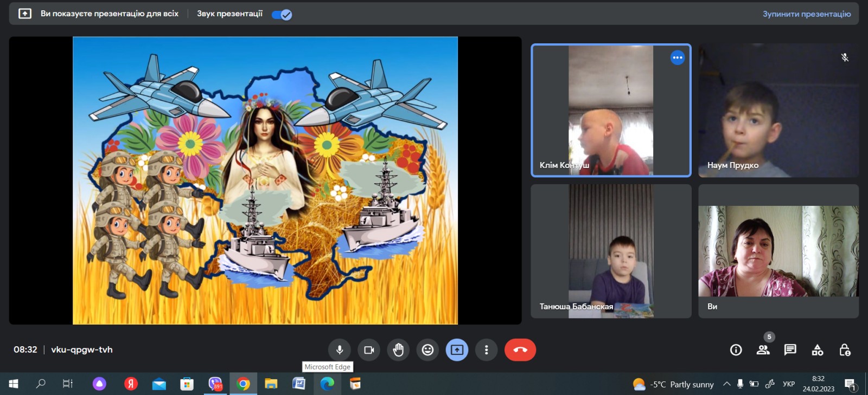This screenshot has width=868, height=395.
Task: Click Звук презентації label
Action: pyautogui.click(x=229, y=14)
